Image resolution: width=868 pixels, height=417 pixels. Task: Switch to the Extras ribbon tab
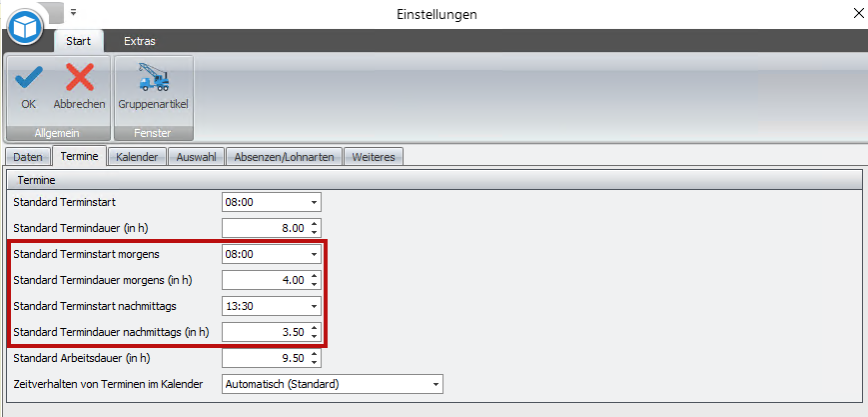[x=139, y=41]
